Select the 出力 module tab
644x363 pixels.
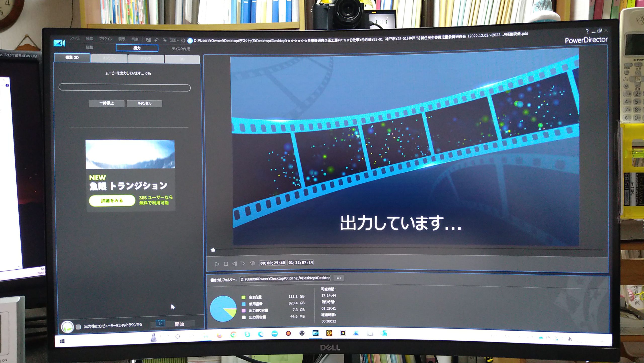[137, 48]
